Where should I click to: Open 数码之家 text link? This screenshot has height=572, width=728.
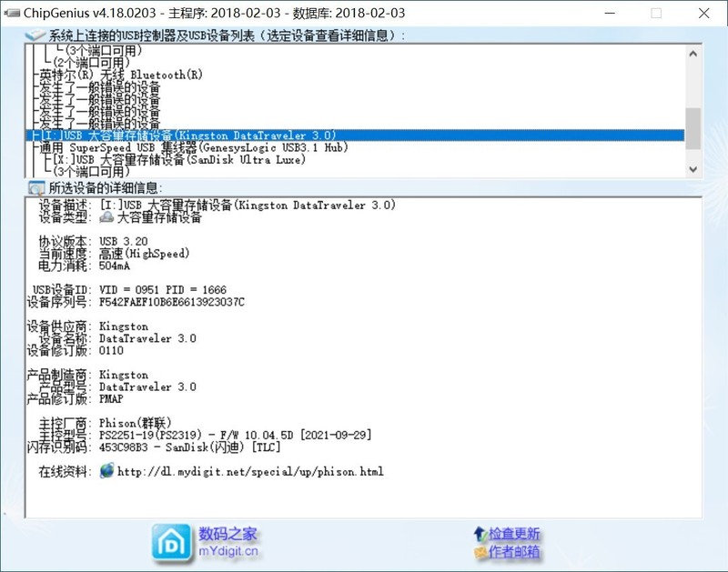click(x=227, y=534)
